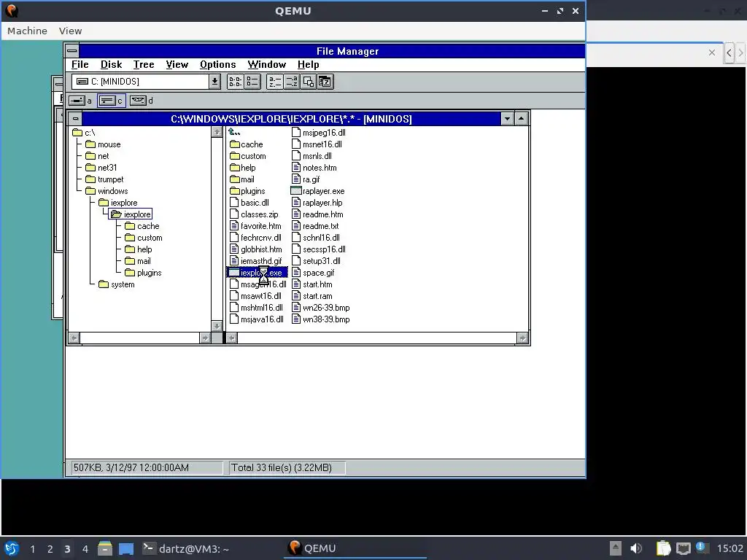Select the readme.txt file
Viewport: 747px width, 560px height.
[x=315, y=226]
